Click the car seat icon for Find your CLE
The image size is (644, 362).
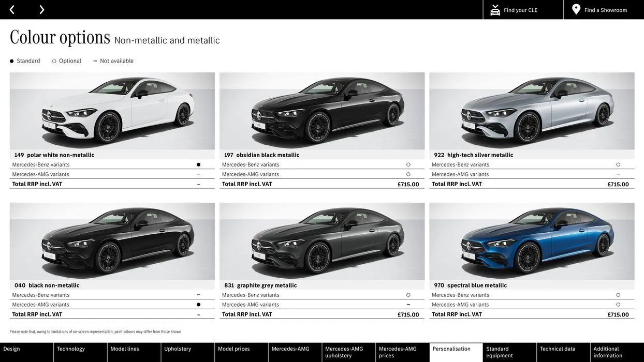[495, 10]
